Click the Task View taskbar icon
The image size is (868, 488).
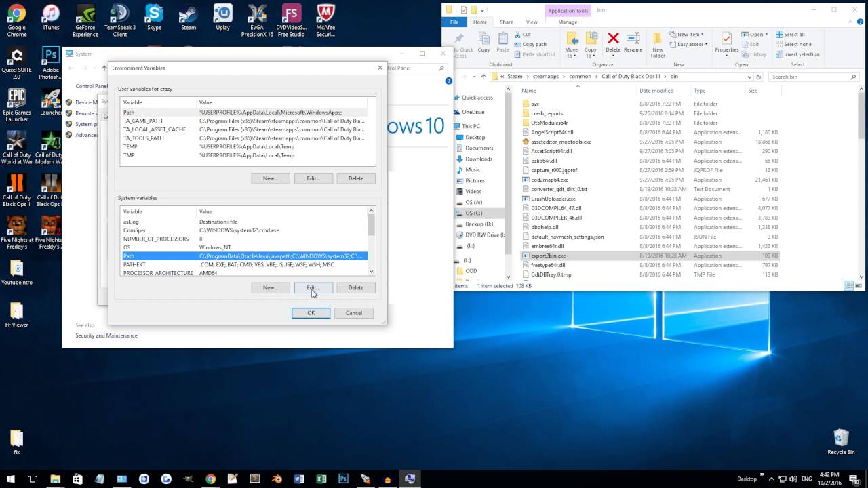coord(33,479)
